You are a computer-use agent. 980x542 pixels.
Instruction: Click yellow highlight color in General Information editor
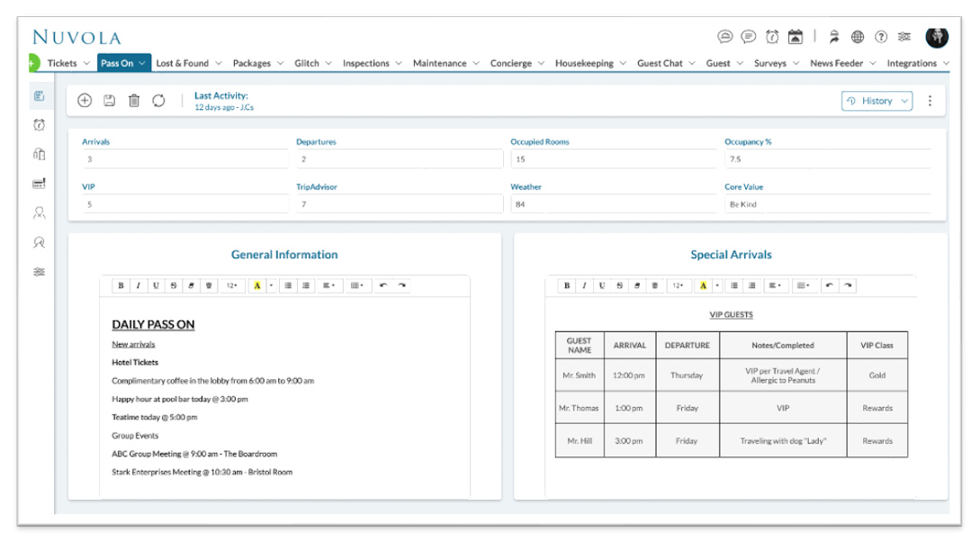256,285
